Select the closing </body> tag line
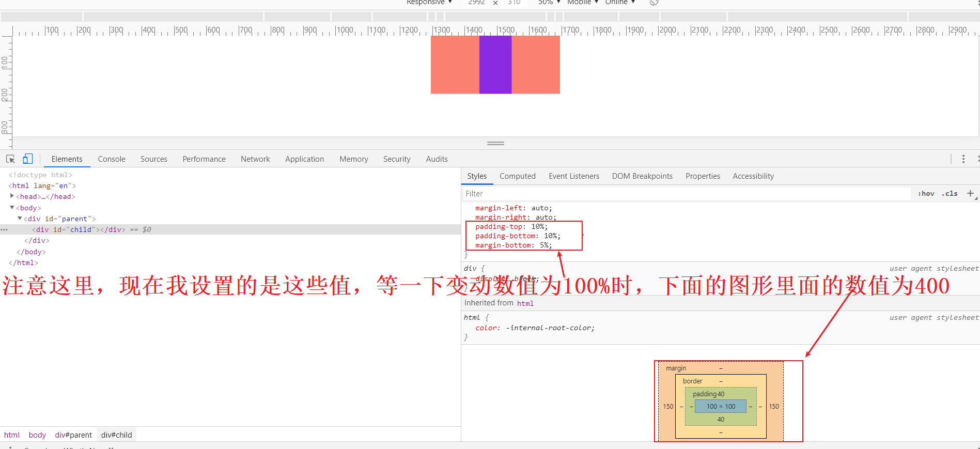 point(31,252)
